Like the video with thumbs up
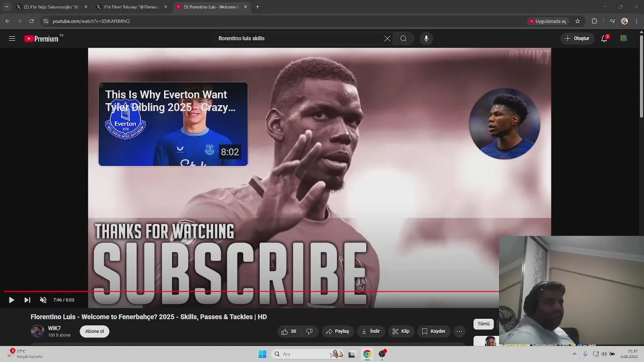The image size is (644, 362). coord(289,331)
